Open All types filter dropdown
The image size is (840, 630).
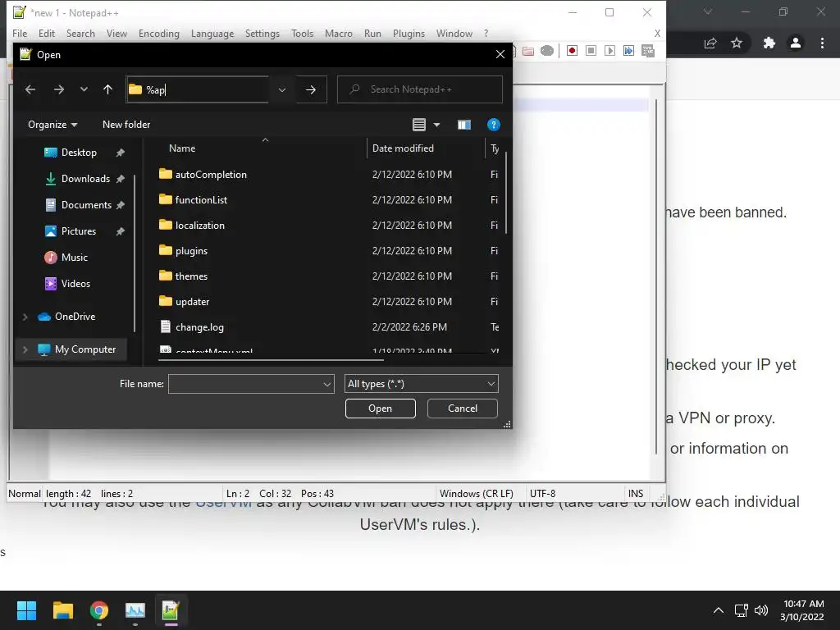click(421, 384)
